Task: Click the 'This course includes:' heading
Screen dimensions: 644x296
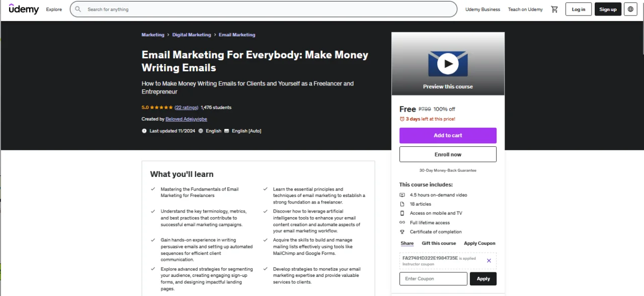Action: coord(426,184)
